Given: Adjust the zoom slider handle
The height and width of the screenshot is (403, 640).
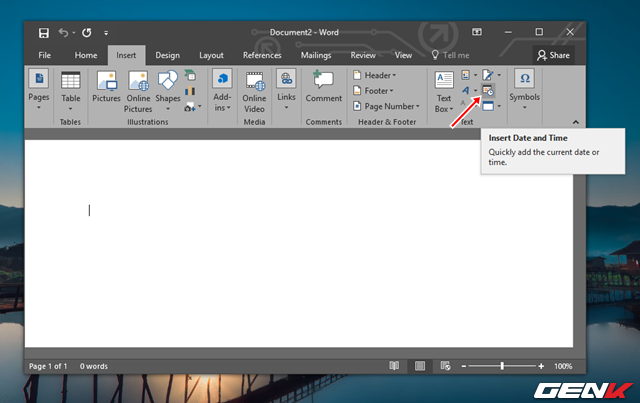Looking at the screenshot, I should click(x=502, y=366).
